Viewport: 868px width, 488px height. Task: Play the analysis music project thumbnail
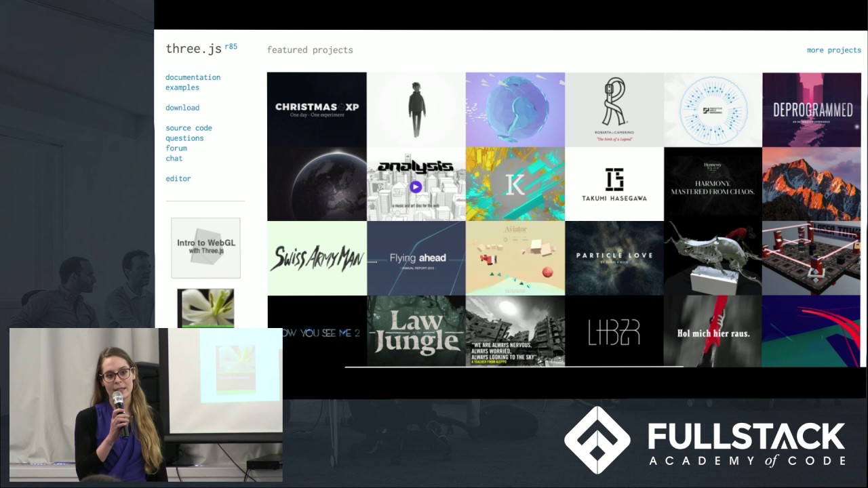click(x=416, y=184)
